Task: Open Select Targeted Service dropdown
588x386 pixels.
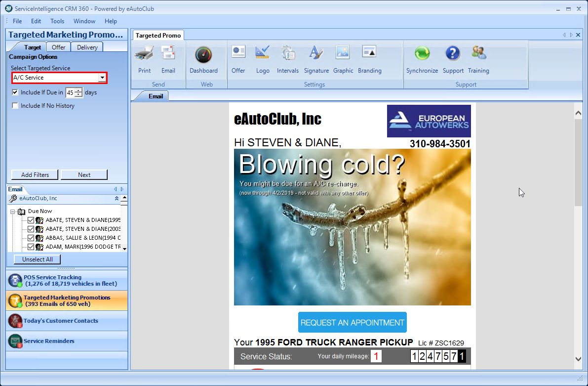Action: coord(102,78)
